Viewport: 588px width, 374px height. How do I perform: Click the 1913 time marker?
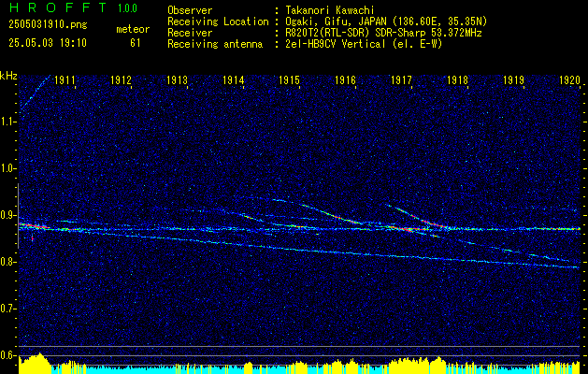click(x=177, y=79)
